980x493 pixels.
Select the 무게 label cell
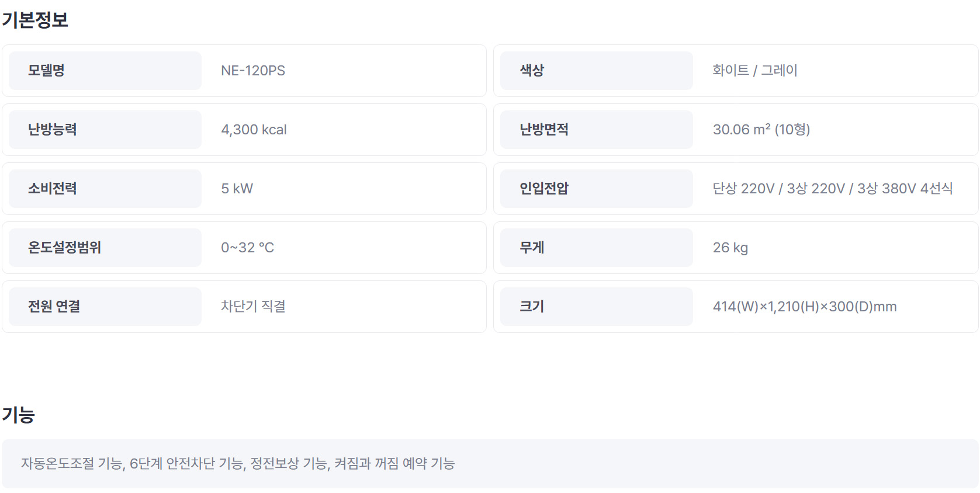point(597,248)
